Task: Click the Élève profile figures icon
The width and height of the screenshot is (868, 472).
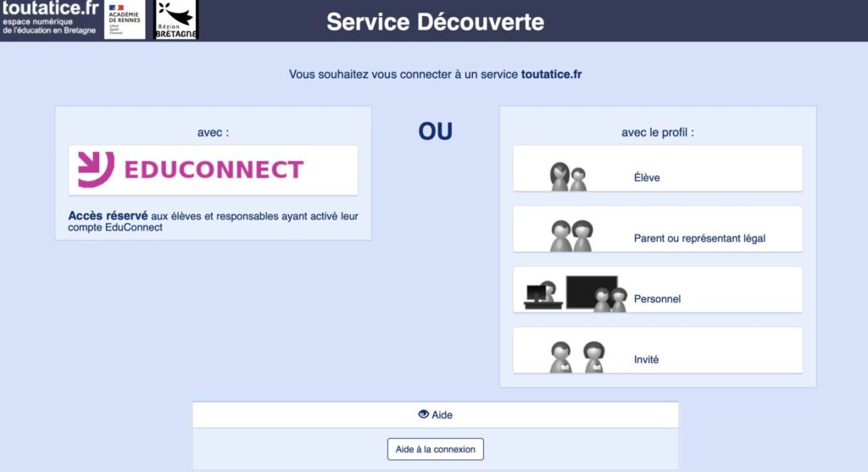Action: point(568,176)
